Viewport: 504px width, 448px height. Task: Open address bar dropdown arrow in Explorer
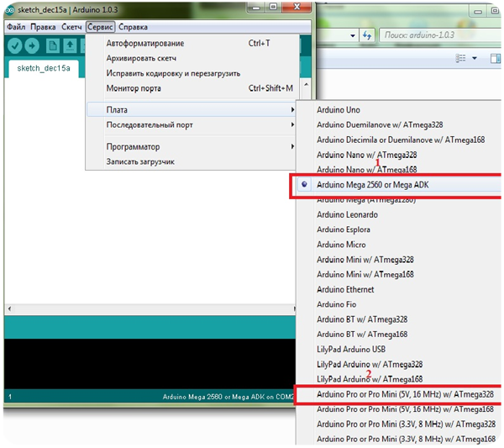pyautogui.click(x=353, y=35)
